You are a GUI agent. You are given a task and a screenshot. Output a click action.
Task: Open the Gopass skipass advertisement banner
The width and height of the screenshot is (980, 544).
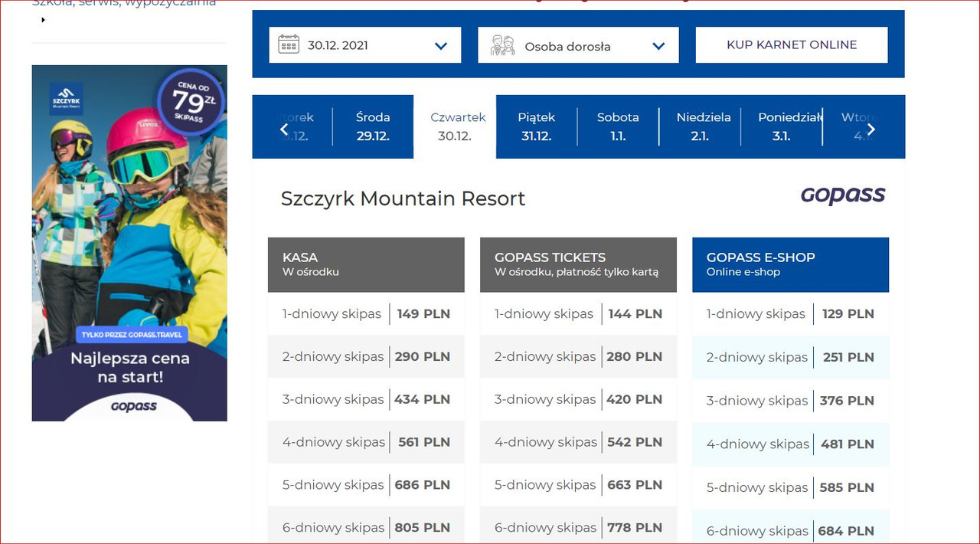coord(129,243)
